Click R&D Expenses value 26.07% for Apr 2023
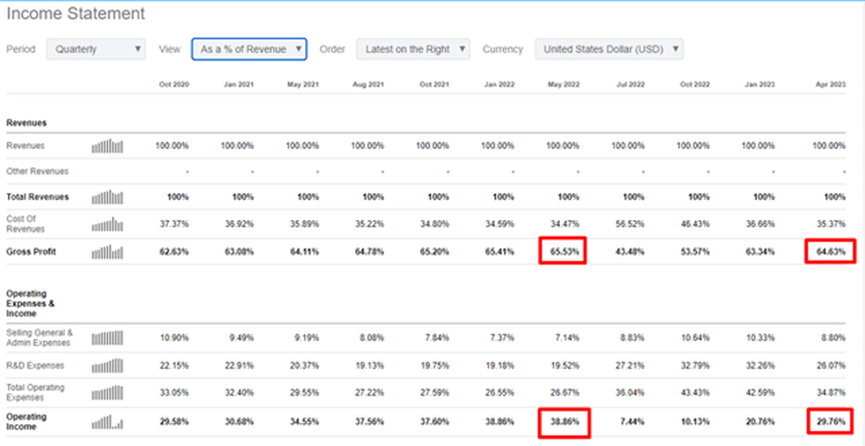Image resolution: width=865 pixels, height=446 pixels. [831, 365]
